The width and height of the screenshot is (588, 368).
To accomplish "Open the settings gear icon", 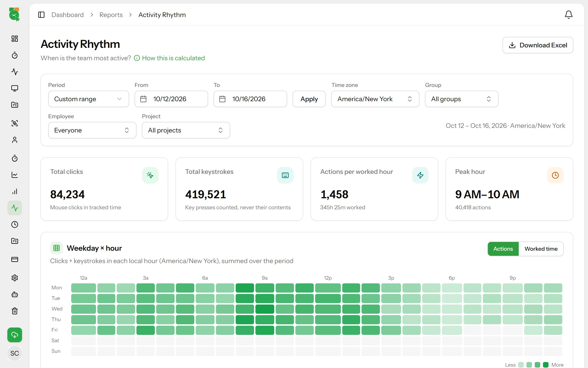I will point(14,278).
